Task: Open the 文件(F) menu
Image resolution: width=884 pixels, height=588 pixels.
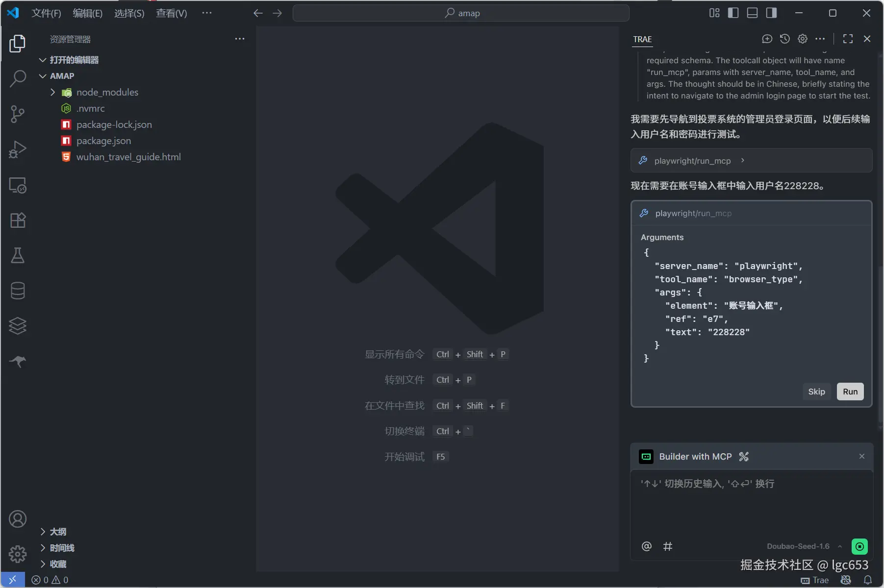Action: [x=46, y=13]
